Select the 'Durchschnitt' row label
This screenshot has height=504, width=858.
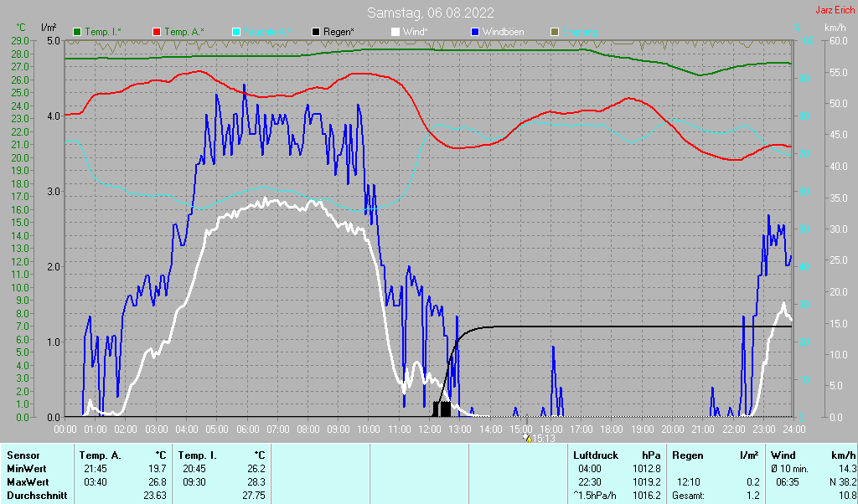coord(34,496)
